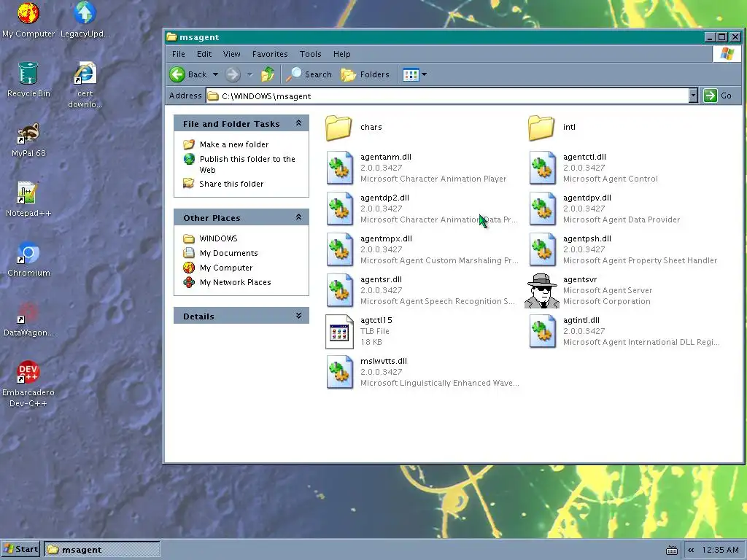Expand the Details panel
This screenshot has height=560, width=747.
(x=298, y=316)
